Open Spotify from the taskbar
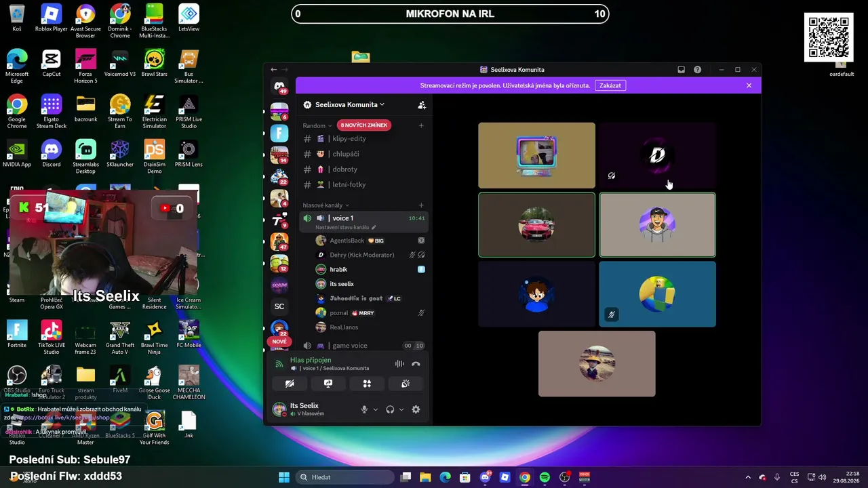 (545, 477)
